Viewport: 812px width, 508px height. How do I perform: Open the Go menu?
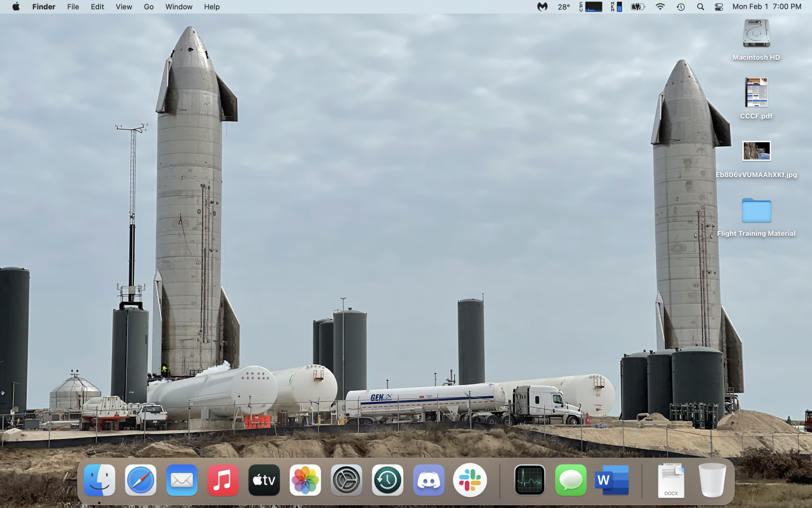point(149,7)
